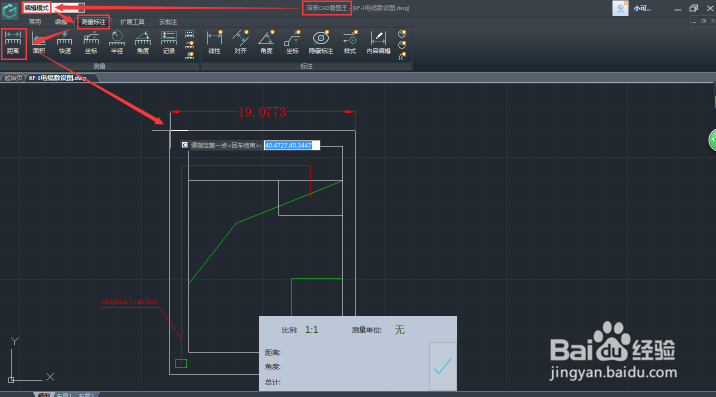This screenshot has height=397, width=716.
Task: Click the middle small icon beside 内容编辑
Action: pyautogui.click(x=402, y=45)
